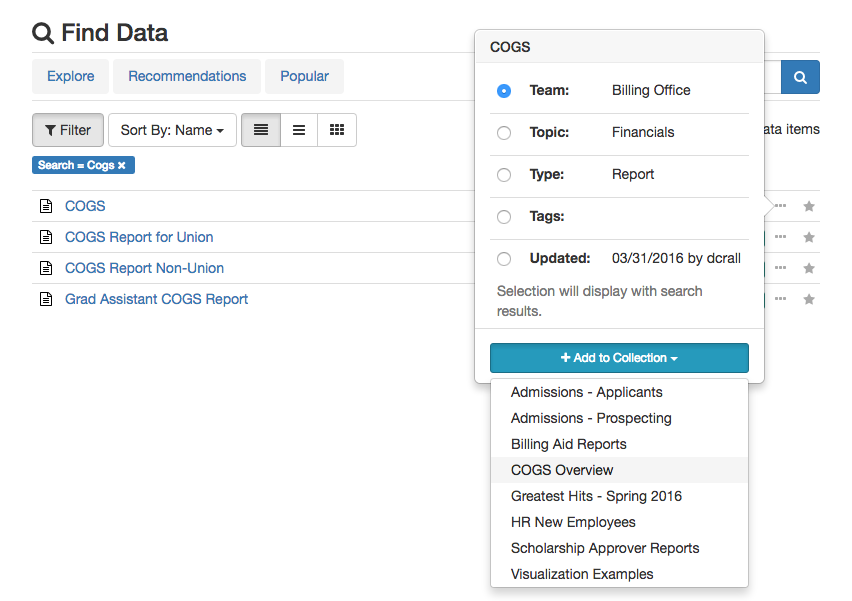Open ellipsis menu for Grad Assistant COGS Report
852x601 pixels.
click(781, 299)
